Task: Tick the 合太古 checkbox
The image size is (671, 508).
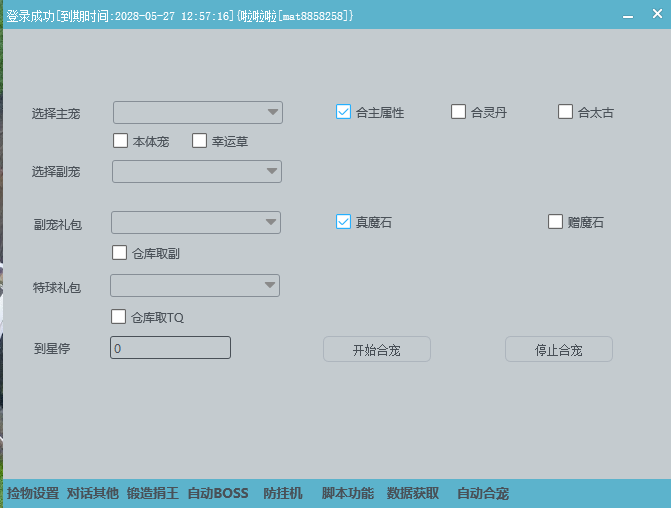Action: click(x=566, y=112)
